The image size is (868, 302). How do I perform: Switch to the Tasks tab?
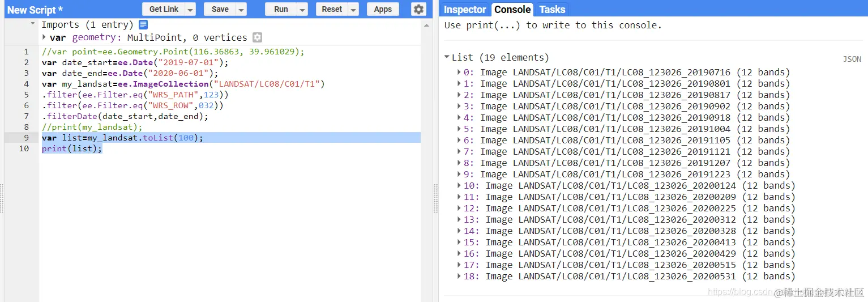(x=552, y=10)
